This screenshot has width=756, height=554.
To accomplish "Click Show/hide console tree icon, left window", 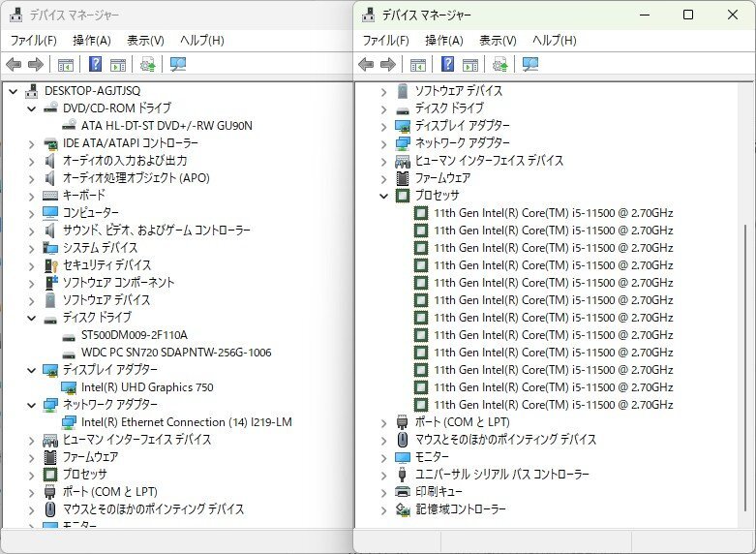I will coord(66,64).
